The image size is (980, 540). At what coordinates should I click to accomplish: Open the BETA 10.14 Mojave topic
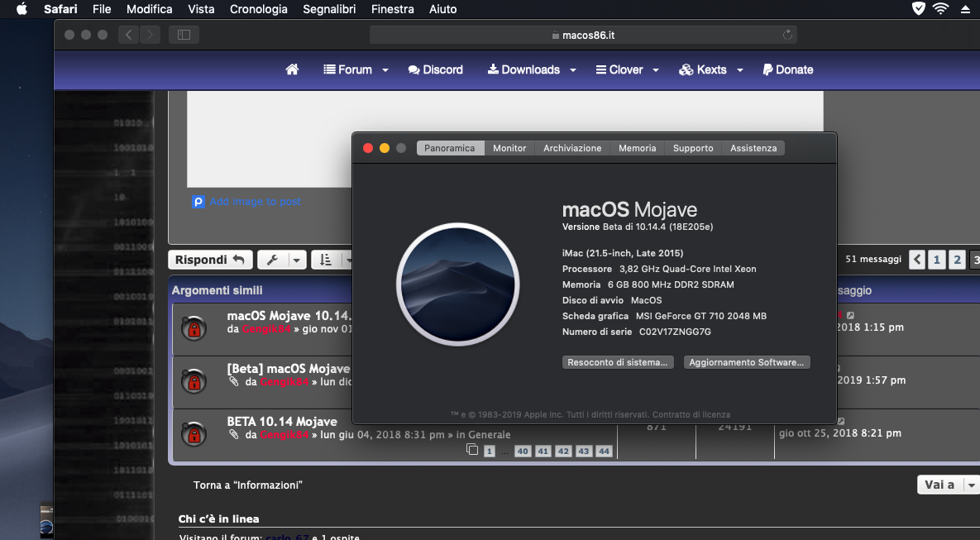coord(282,421)
